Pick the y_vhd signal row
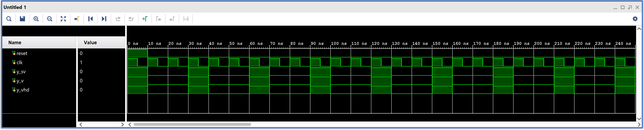 [23, 90]
